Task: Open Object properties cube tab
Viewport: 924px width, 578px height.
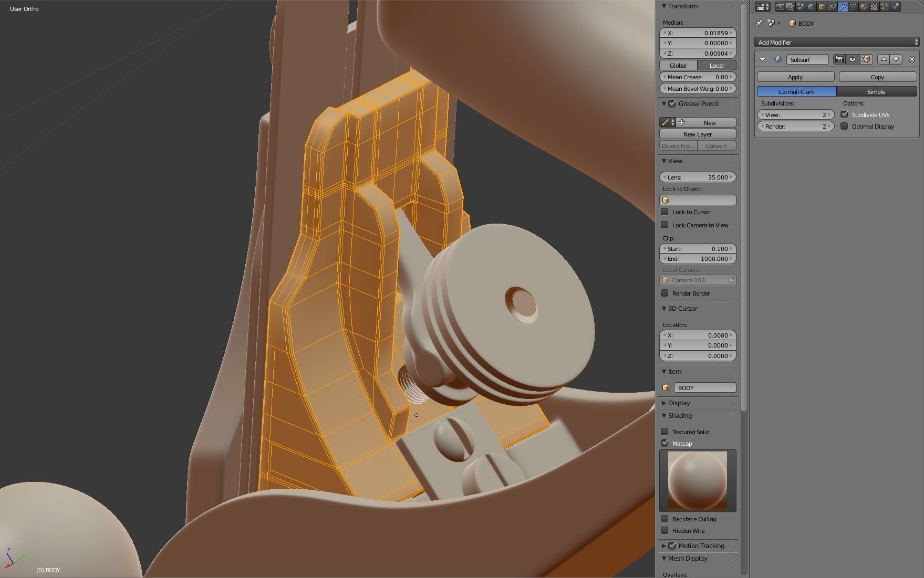Action: (x=822, y=7)
